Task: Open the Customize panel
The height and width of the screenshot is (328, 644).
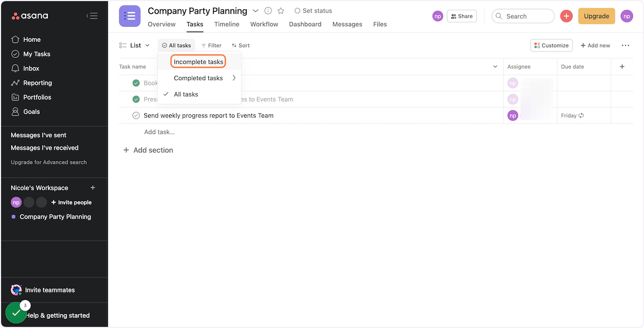Action: click(552, 46)
